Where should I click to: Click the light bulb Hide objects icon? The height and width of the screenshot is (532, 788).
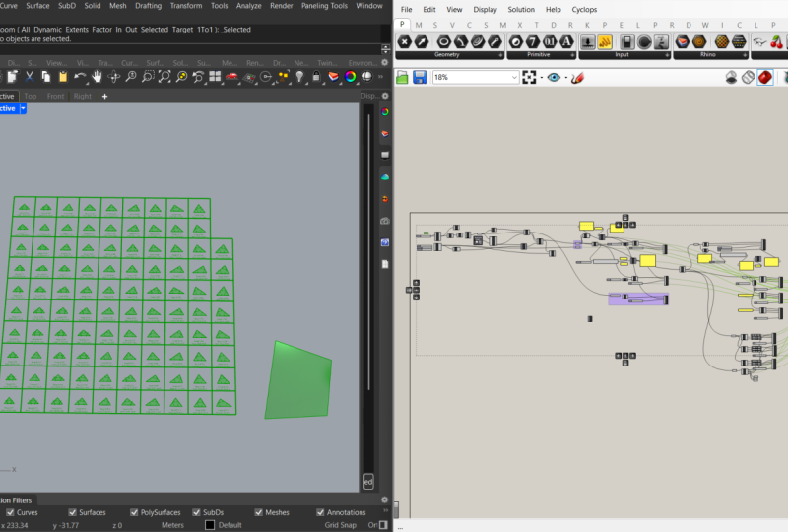299,77
